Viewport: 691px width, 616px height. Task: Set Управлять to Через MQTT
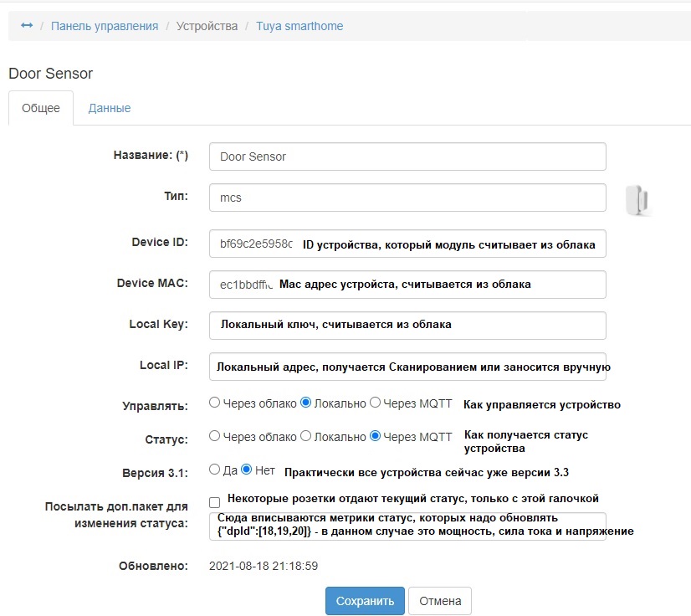pos(376,403)
